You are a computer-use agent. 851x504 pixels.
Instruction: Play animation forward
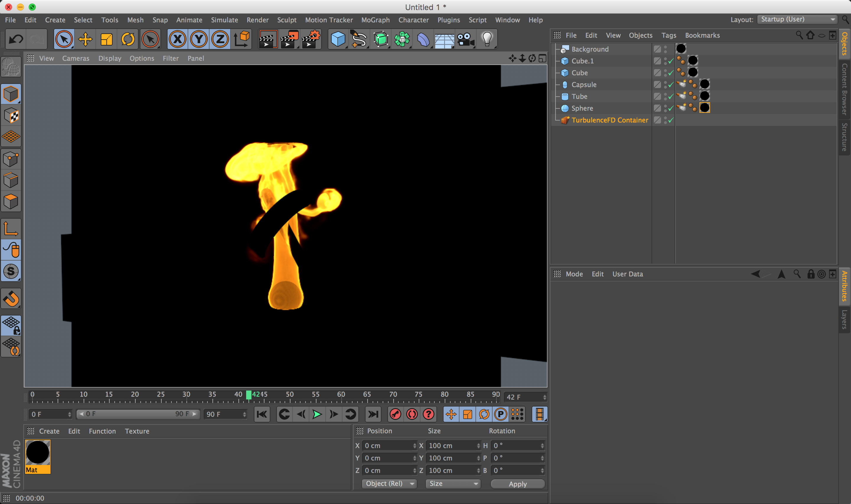317,414
